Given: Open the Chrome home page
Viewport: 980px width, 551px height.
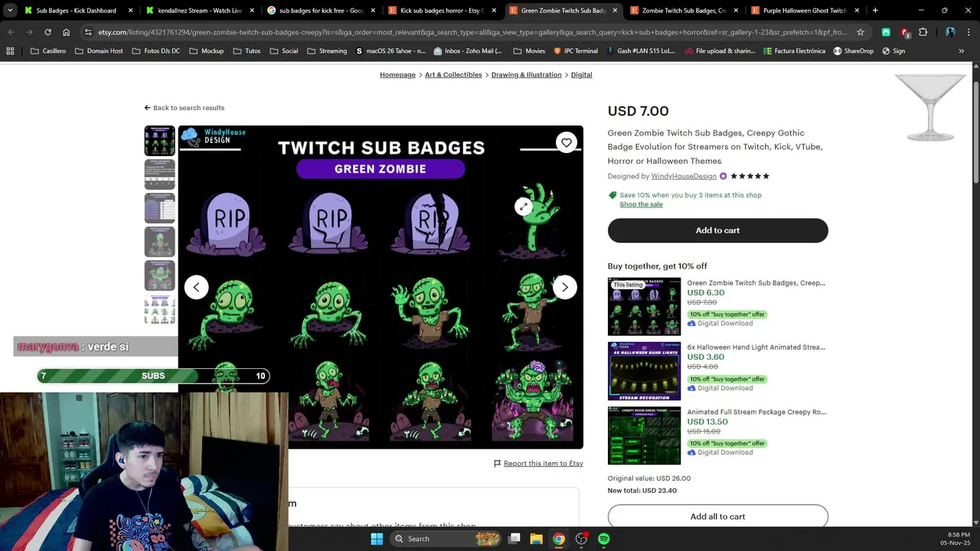Looking at the screenshot, I should click(66, 32).
